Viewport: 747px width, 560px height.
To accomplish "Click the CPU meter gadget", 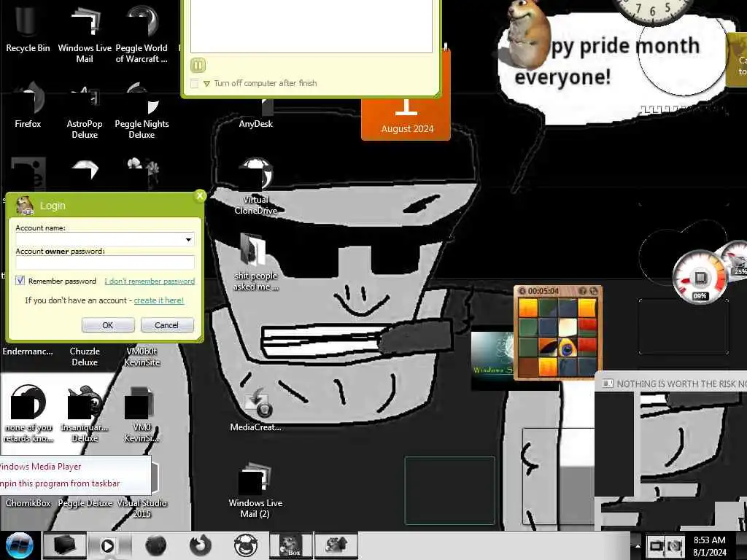I will (x=700, y=278).
